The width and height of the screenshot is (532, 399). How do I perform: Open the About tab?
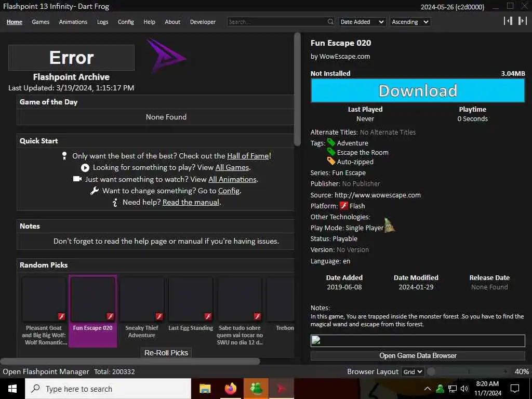172,22
